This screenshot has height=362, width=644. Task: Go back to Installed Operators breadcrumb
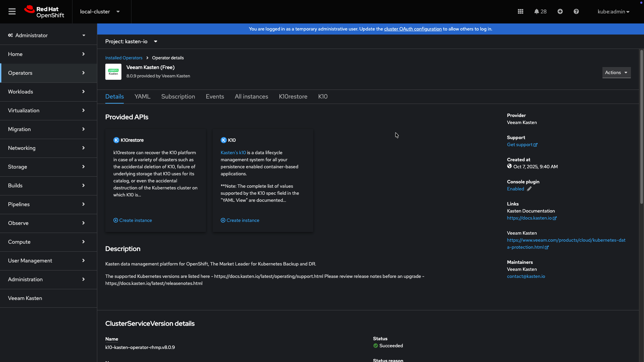tap(123, 58)
